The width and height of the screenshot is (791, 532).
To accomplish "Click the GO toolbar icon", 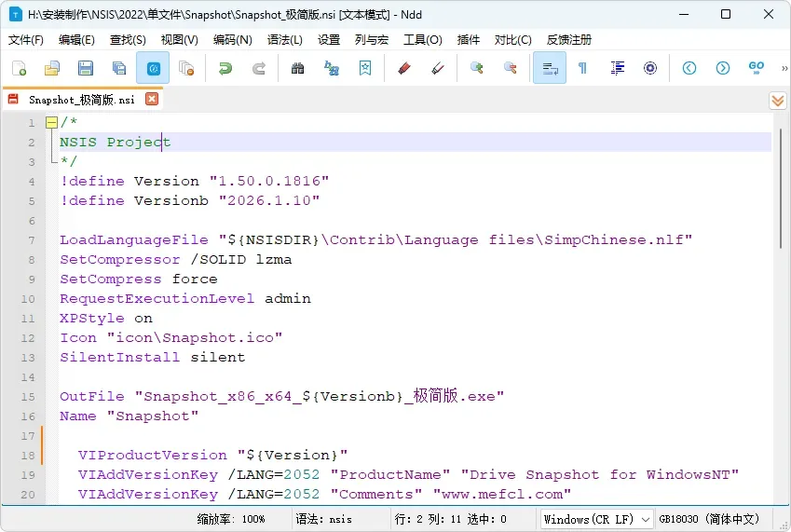I will [757, 68].
